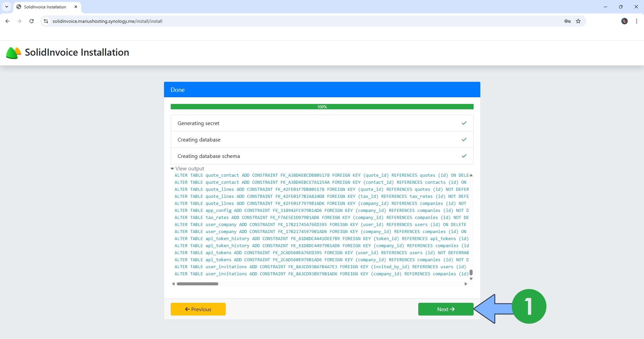This screenshot has width=644, height=339.
Task: Click user_company line FK_17B21745A76ED395
Action: [320, 225]
